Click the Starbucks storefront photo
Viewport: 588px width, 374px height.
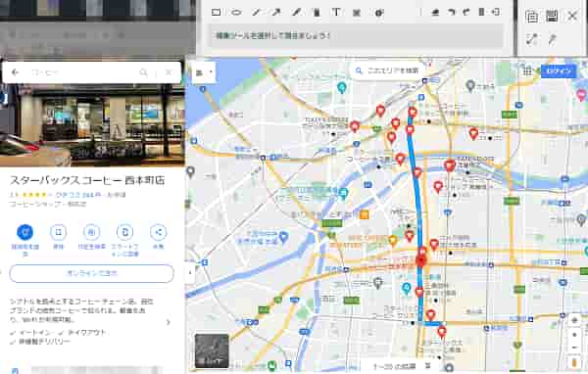coord(92,124)
